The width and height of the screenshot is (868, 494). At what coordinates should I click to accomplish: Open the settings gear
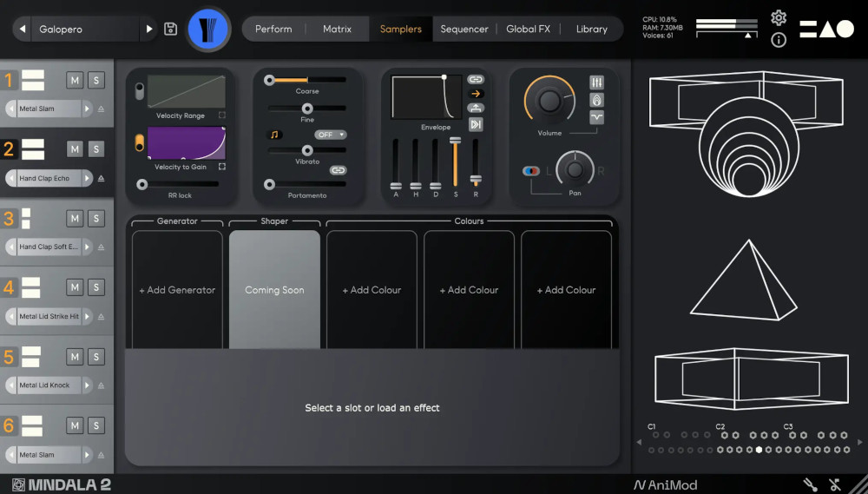coord(779,18)
